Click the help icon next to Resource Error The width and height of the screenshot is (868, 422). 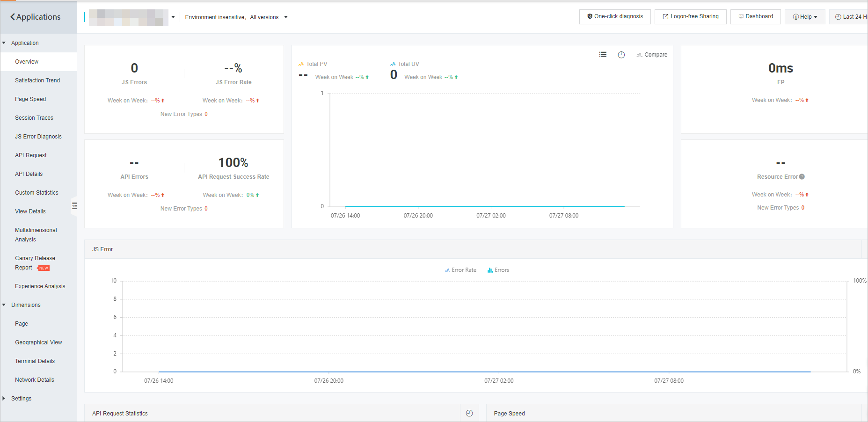pyautogui.click(x=802, y=177)
